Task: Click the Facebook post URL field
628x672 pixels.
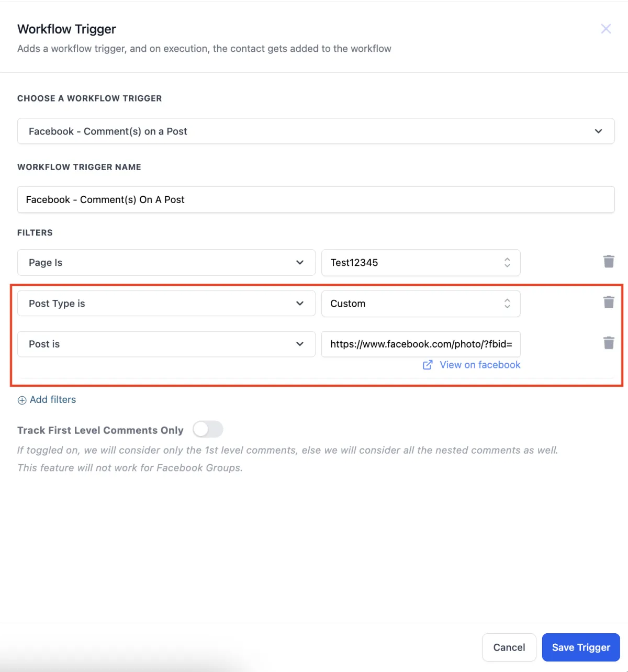Action: [421, 344]
